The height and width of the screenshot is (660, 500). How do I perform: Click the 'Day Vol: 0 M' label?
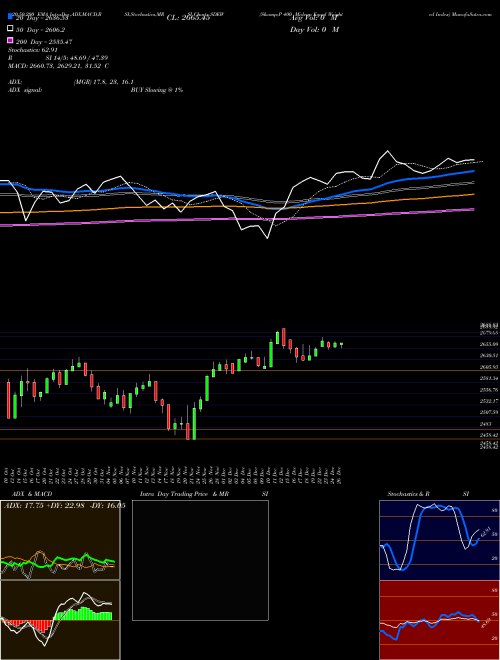[x=314, y=29]
